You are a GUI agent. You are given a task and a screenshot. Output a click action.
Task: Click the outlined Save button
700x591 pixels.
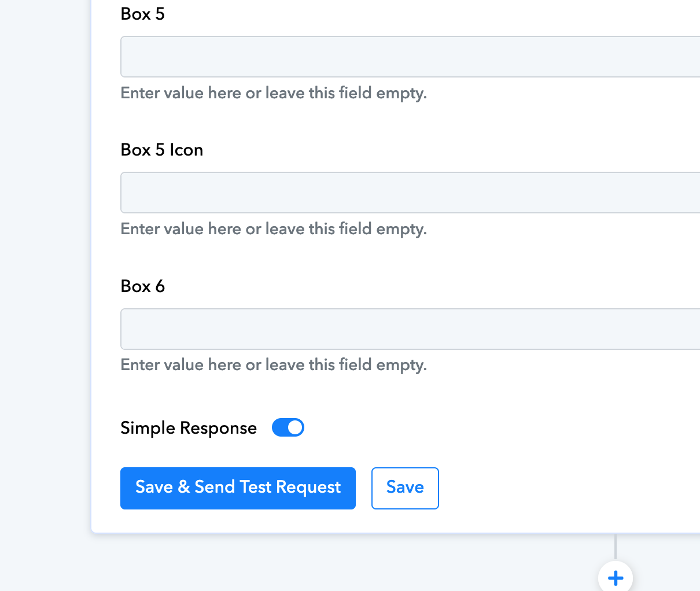pyautogui.click(x=405, y=488)
